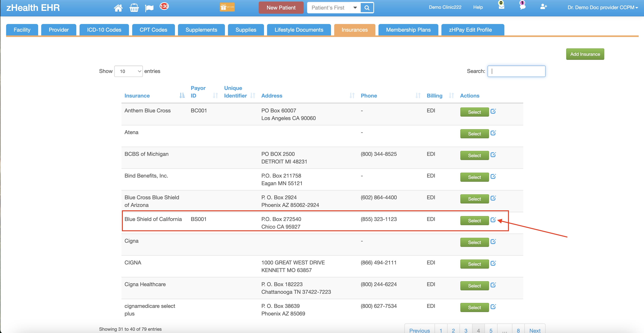
Task: Open the CPT Codes tab
Action: (153, 30)
